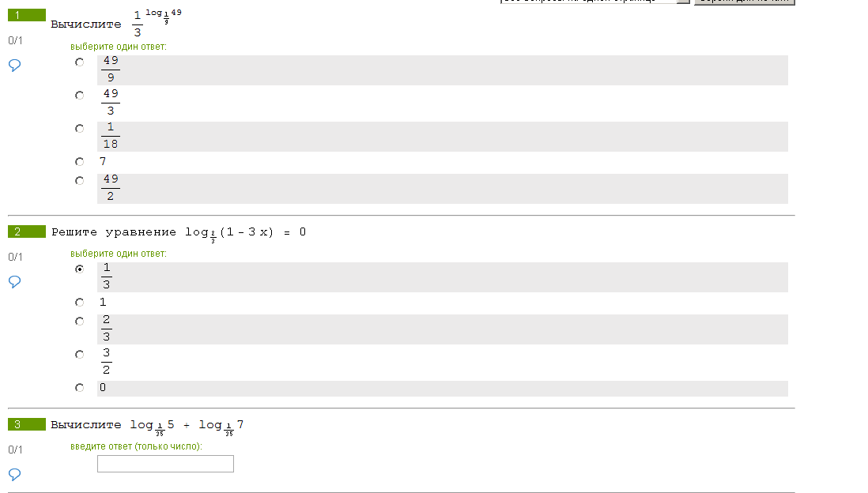Screen dimensions: 868x493
Task: Click the comment bubble icon for question 1
Action: pyautogui.click(x=14, y=65)
